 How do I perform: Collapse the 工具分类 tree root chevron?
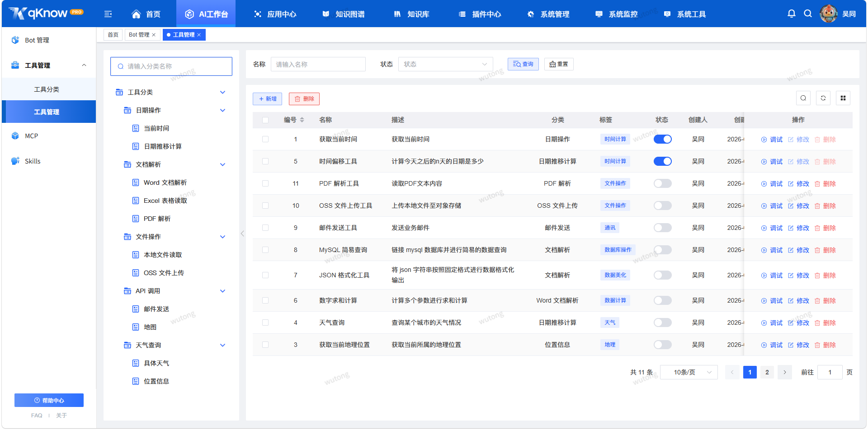(x=222, y=92)
